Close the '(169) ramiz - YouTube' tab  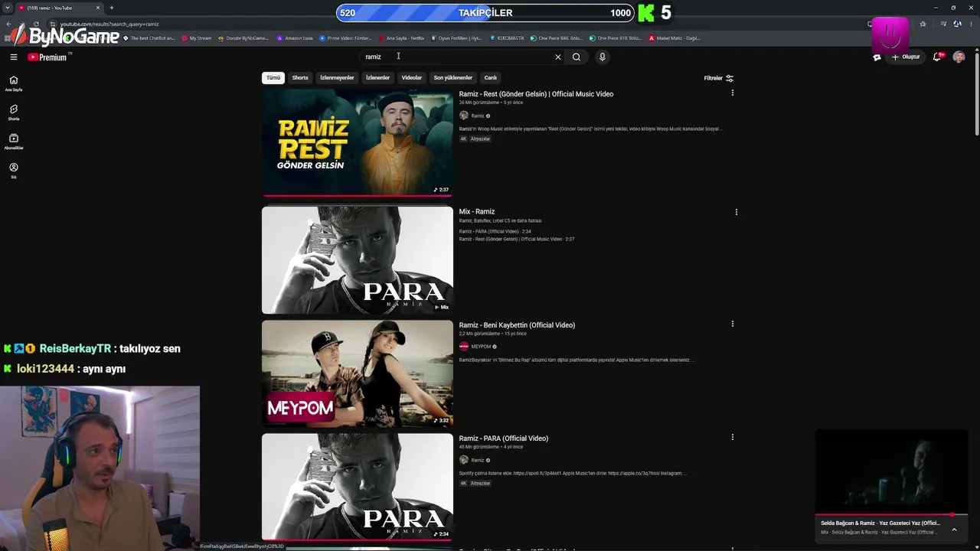[x=98, y=8]
